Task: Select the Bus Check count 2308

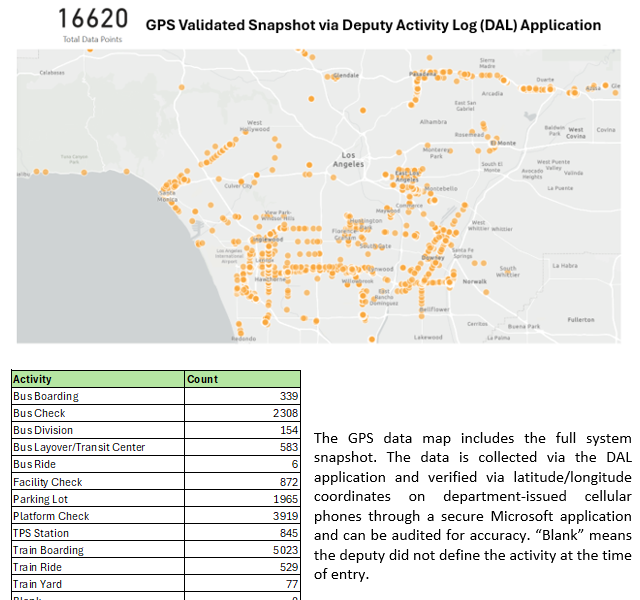Action: (285, 413)
